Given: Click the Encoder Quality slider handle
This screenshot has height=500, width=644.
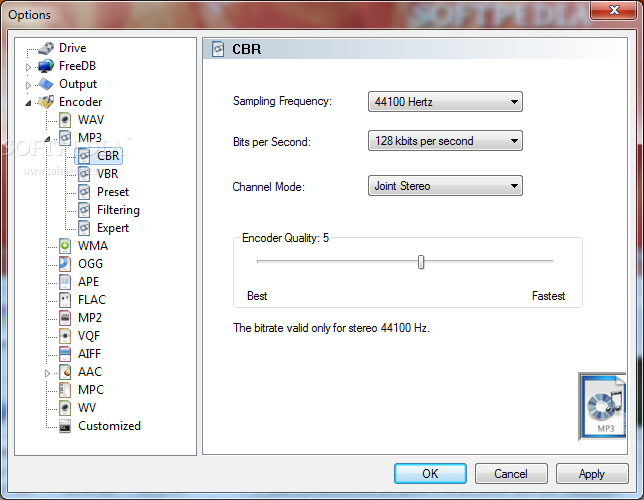Looking at the screenshot, I should click(x=421, y=262).
